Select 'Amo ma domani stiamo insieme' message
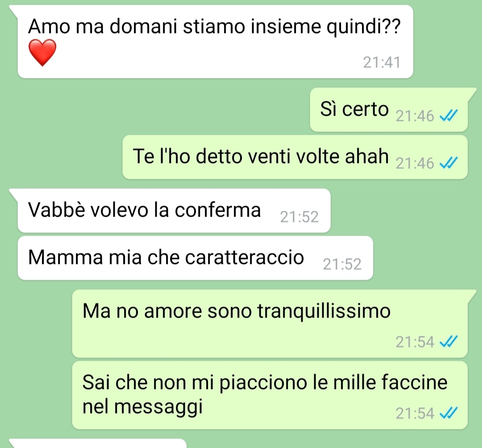This screenshot has height=448, width=482. click(x=215, y=42)
